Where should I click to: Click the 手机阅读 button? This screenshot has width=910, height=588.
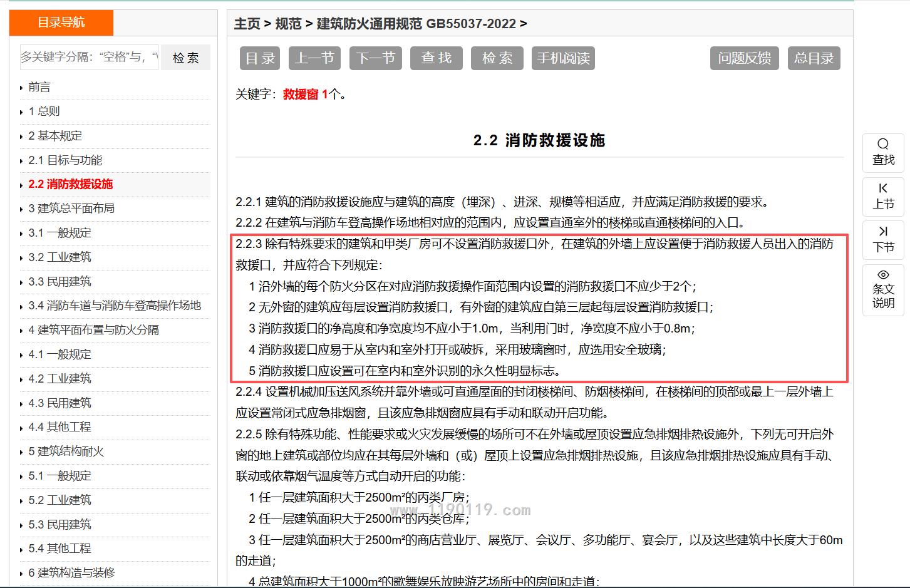pos(563,58)
